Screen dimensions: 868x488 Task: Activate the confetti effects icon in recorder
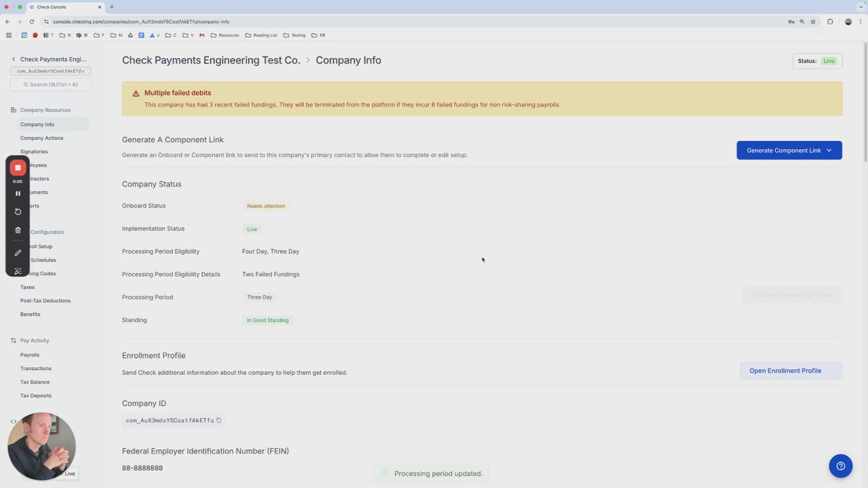coord(18,271)
